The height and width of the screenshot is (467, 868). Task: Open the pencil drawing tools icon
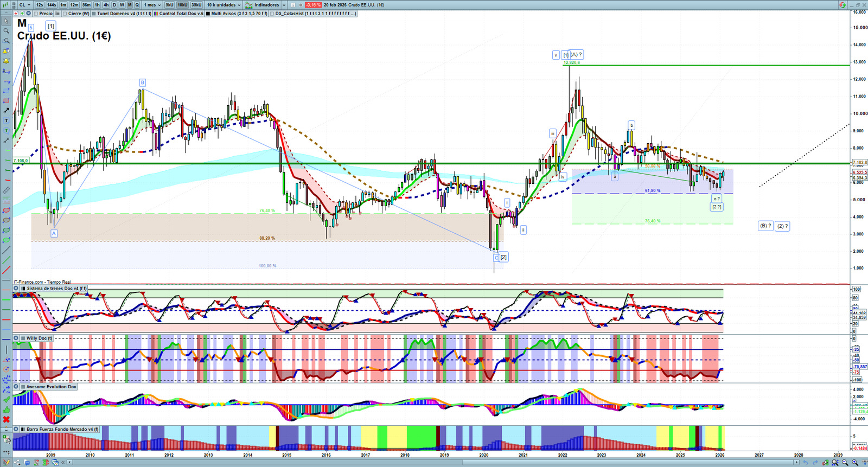coord(7,463)
